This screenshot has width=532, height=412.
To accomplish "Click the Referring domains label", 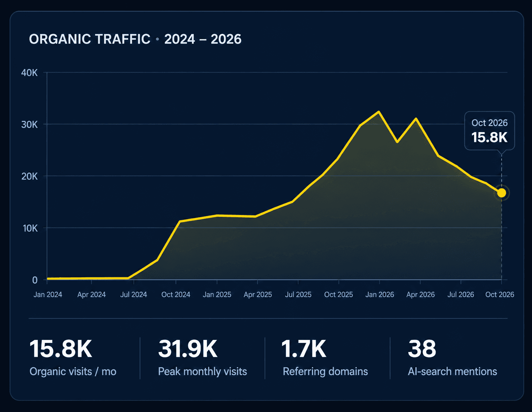I will pos(325,371).
